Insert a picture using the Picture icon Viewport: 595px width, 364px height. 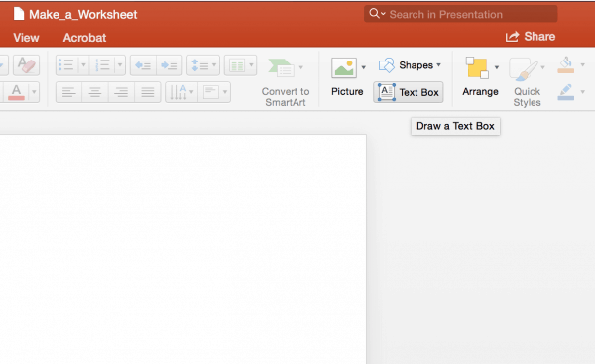click(x=344, y=68)
